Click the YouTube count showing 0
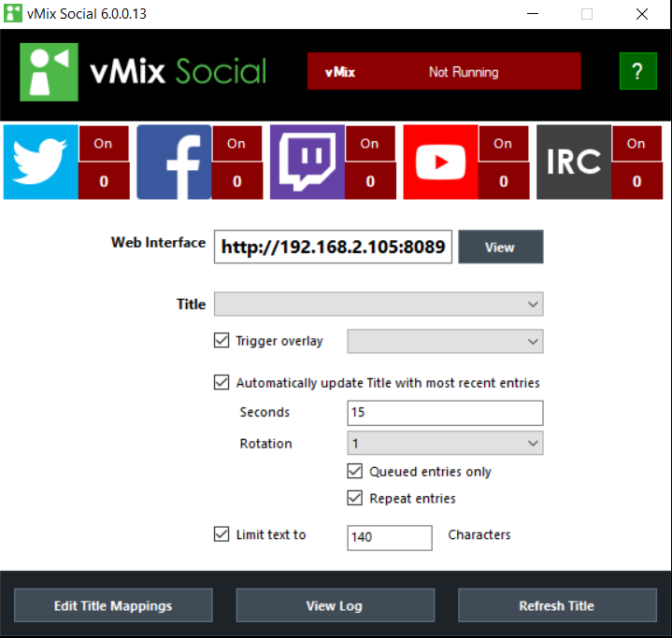 coord(504,181)
